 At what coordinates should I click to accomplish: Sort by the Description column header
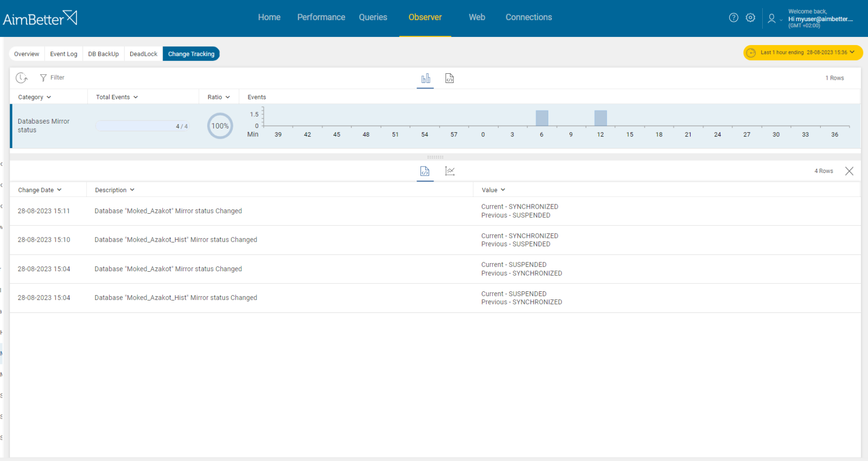[x=114, y=190]
